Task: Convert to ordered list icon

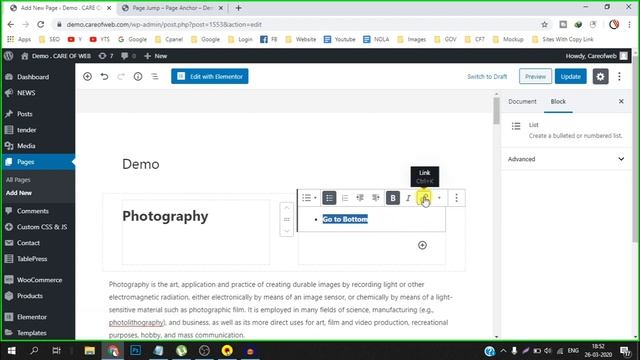Action: click(x=345, y=198)
